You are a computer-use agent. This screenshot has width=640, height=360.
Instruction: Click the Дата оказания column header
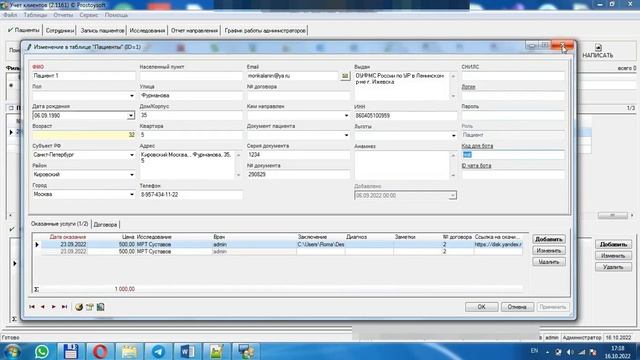pos(68,237)
